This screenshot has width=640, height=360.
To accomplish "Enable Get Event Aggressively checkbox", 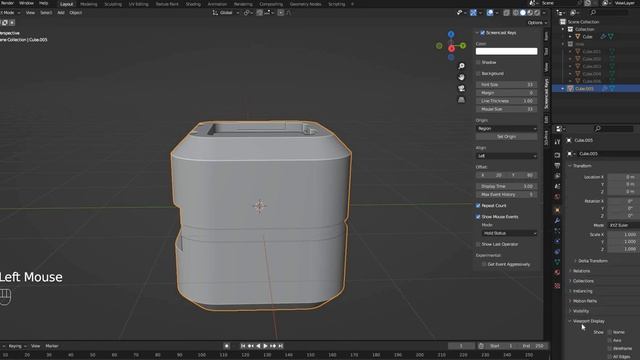I will tap(484, 264).
